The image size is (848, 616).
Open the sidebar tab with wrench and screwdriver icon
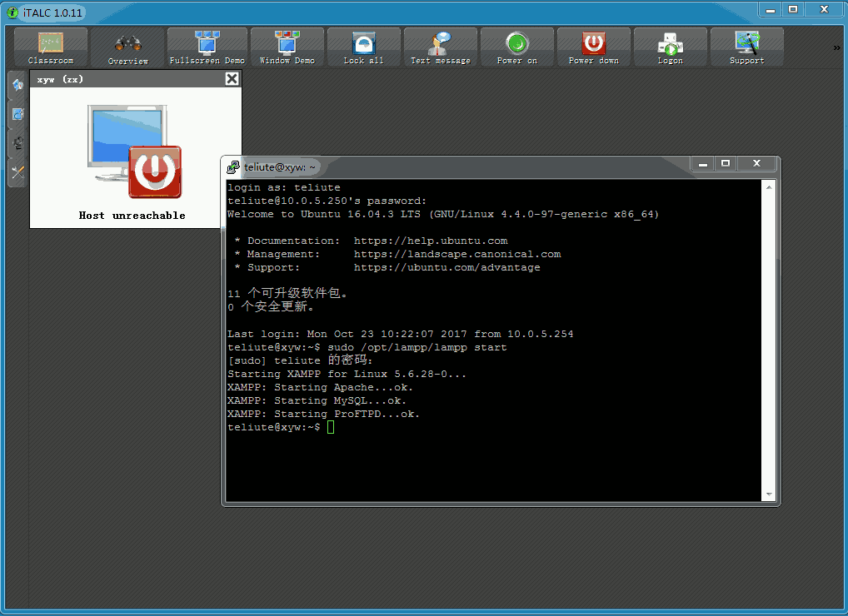17,172
